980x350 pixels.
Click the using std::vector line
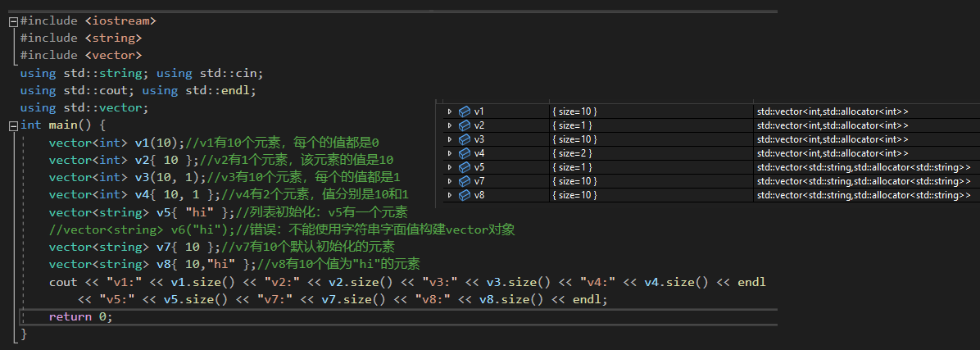coord(84,107)
